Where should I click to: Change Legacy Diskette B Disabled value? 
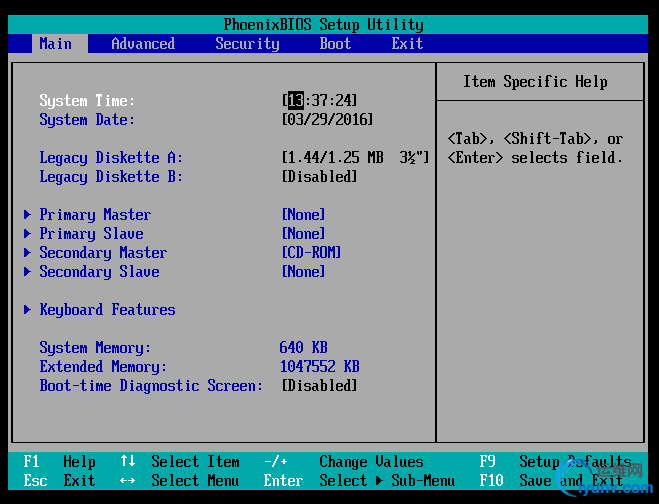(x=319, y=177)
